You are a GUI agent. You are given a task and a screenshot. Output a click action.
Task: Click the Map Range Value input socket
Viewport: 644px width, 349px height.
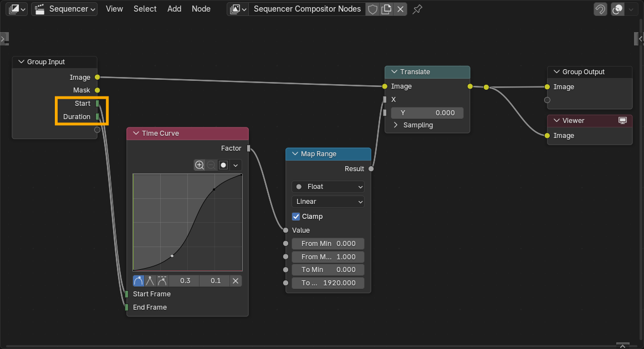(x=286, y=230)
